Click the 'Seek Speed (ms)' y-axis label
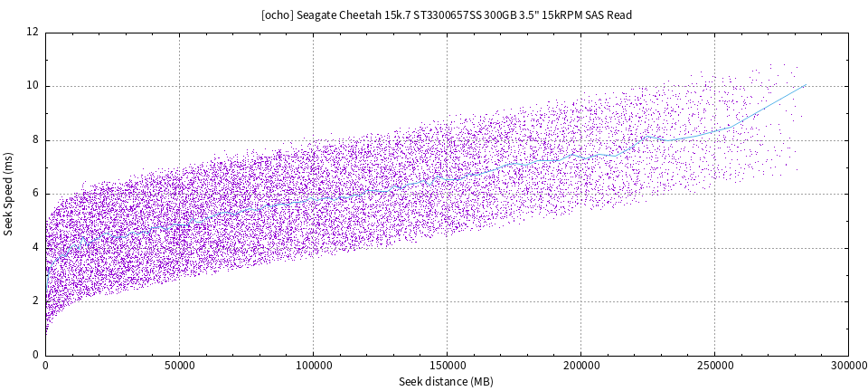868x391 pixels. coord(8,194)
